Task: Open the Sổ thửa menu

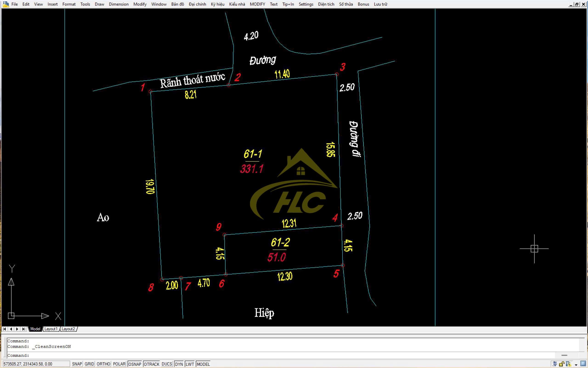Action: [346, 4]
